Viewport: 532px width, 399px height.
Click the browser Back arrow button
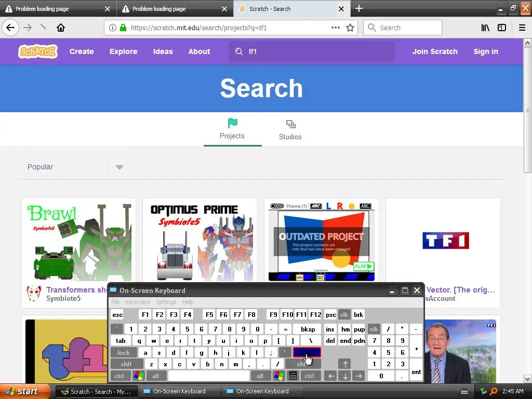pos(10,28)
